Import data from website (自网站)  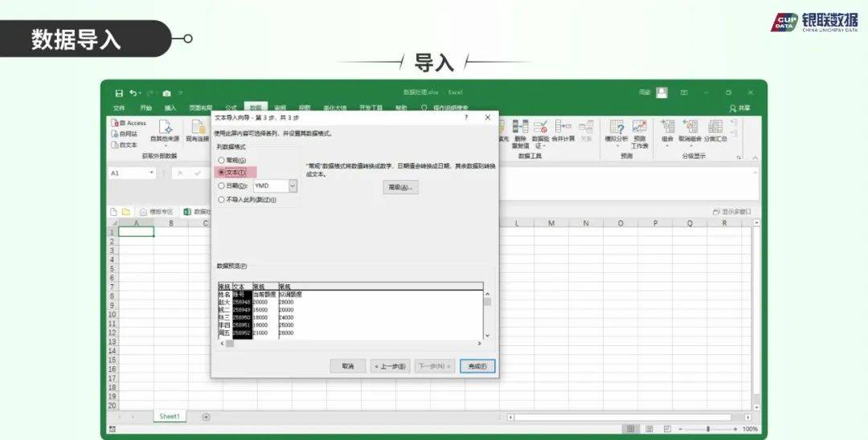125,134
